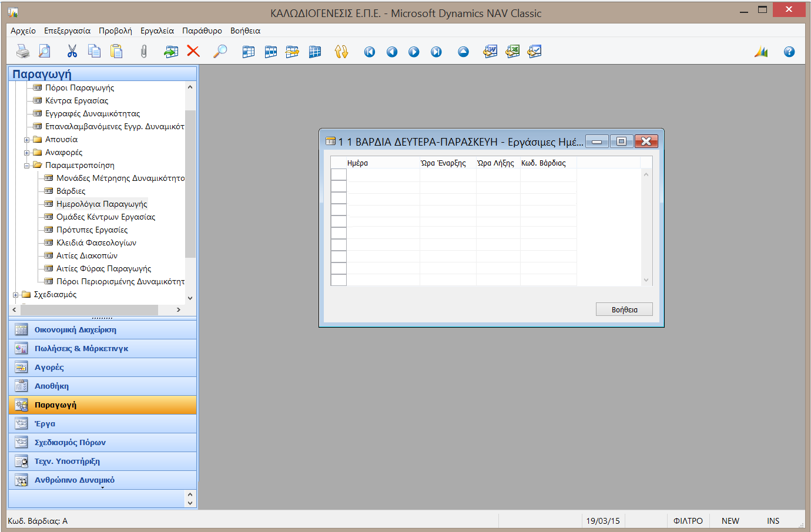Select Βάρδιες in tree
The width and height of the screenshot is (811, 532).
[x=71, y=191]
